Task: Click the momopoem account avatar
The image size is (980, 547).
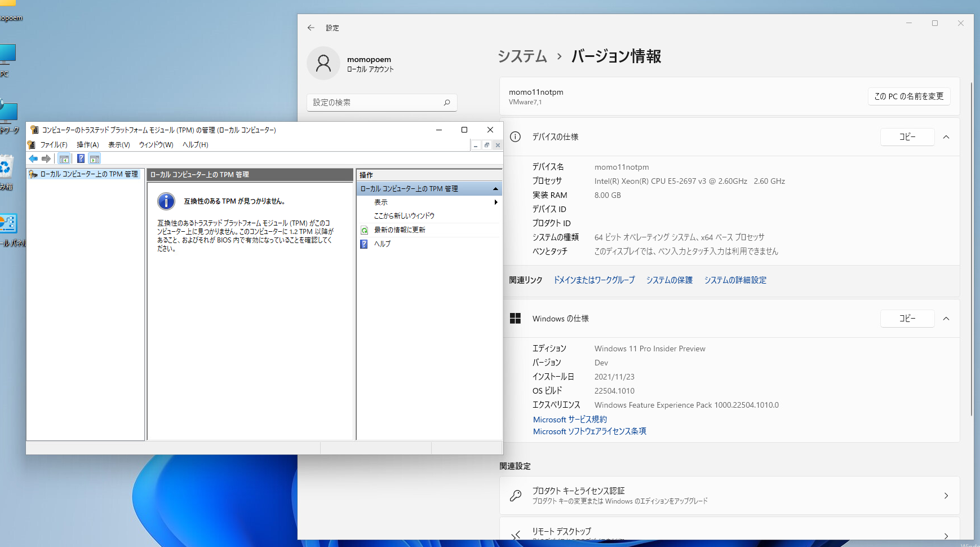Action: (x=323, y=63)
